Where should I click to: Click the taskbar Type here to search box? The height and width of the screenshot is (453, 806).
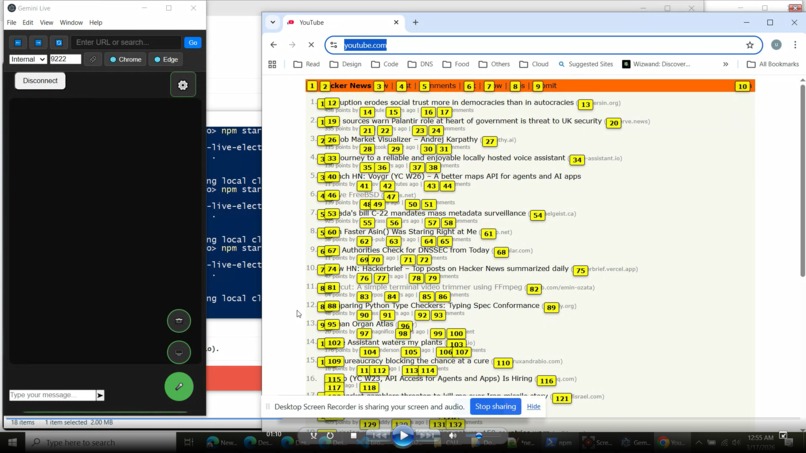[100, 442]
